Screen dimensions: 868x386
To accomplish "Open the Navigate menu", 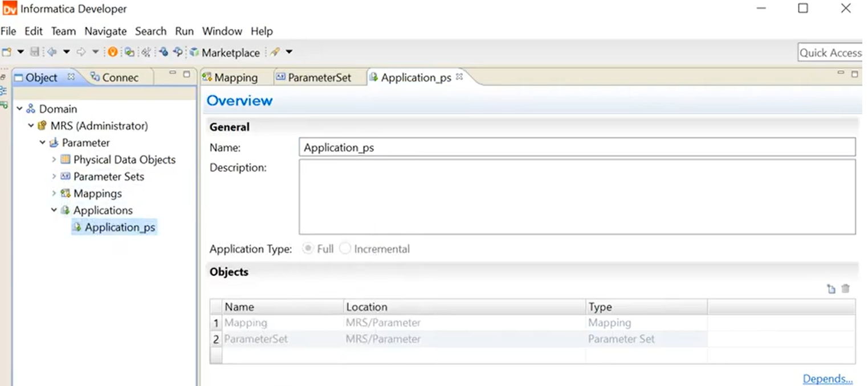I will tap(105, 31).
